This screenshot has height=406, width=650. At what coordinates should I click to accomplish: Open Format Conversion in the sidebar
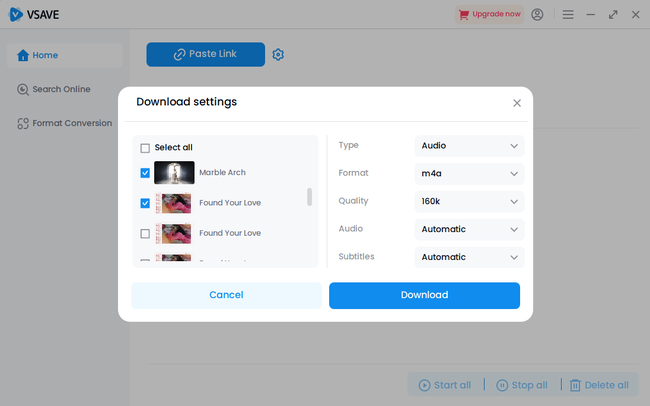point(65,123)
